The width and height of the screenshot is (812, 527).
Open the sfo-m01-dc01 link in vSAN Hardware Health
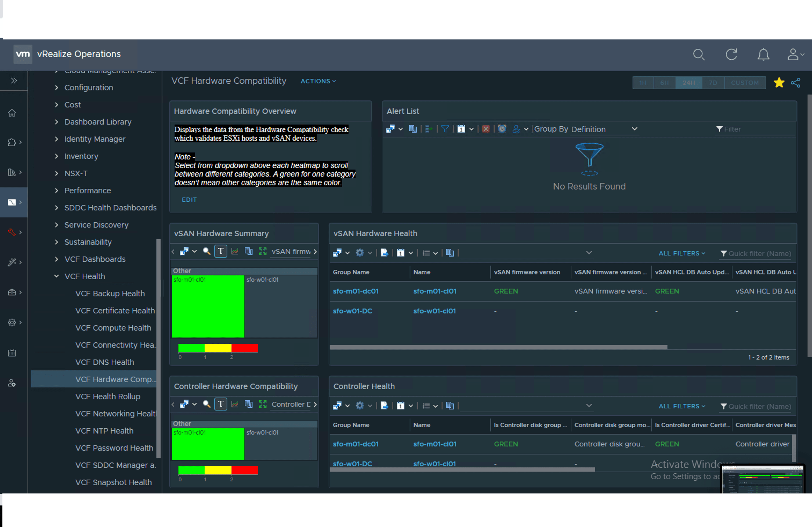coord(356,291)
